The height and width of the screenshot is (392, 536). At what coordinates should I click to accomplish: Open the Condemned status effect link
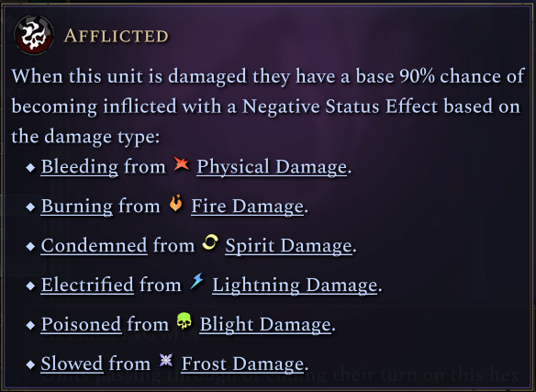coord(95,246)
